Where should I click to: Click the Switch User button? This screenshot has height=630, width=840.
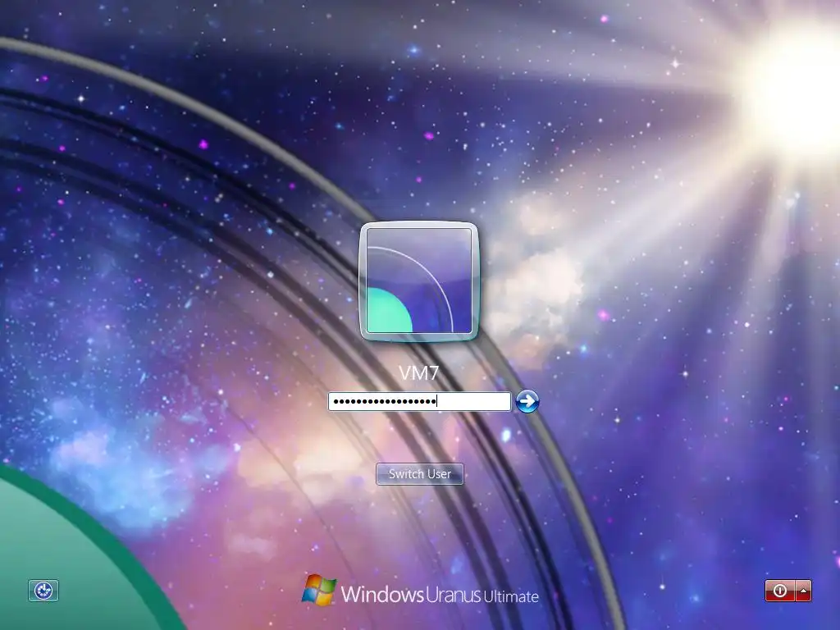(419, 474)
